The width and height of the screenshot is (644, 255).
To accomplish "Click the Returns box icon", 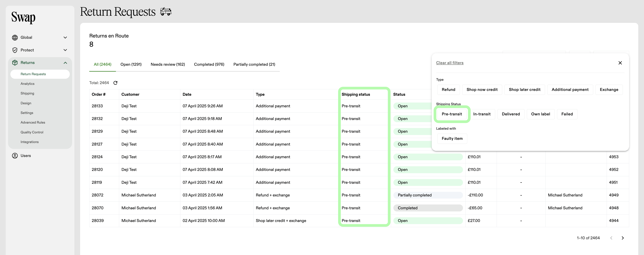I will click(x=15, y=63).
